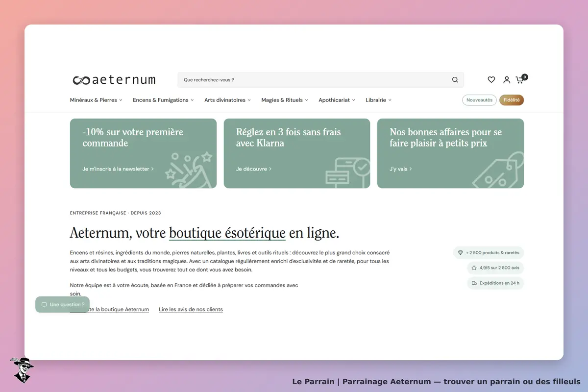The image size is (588, 392).
Task: Expand the Librairie chevron
Action: [x=390, y=100]
